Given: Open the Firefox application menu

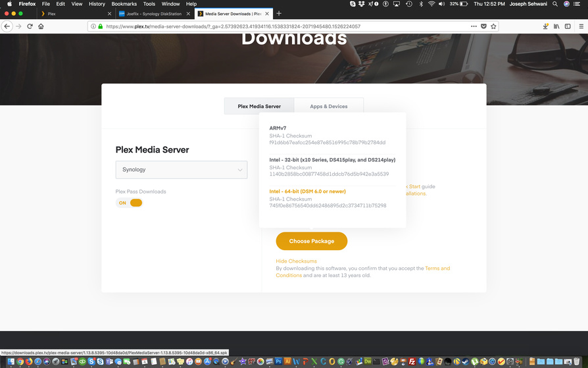Looking at the screenshot, I should [x=27, y=4].
